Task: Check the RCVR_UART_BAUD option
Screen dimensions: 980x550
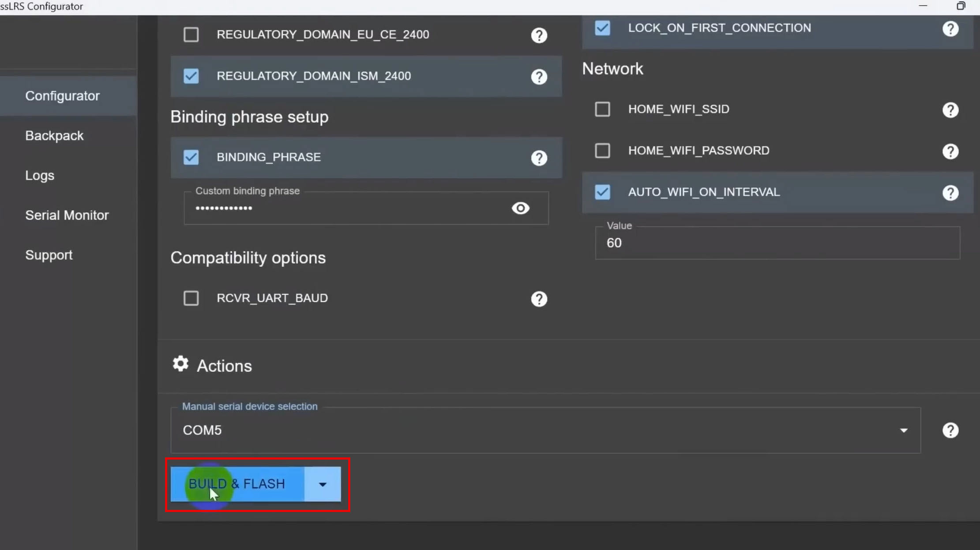Action: (x=191, y=298)
